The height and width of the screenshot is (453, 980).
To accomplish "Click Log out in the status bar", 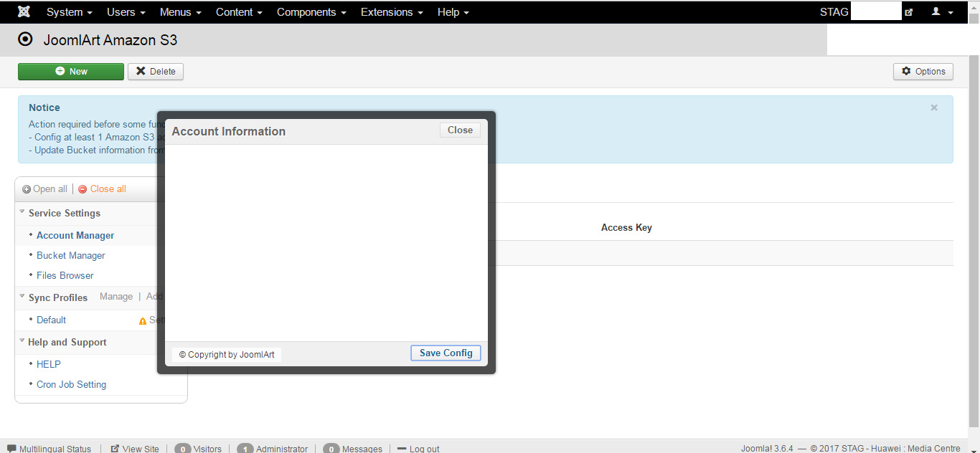I will click(x=418, y=449).
